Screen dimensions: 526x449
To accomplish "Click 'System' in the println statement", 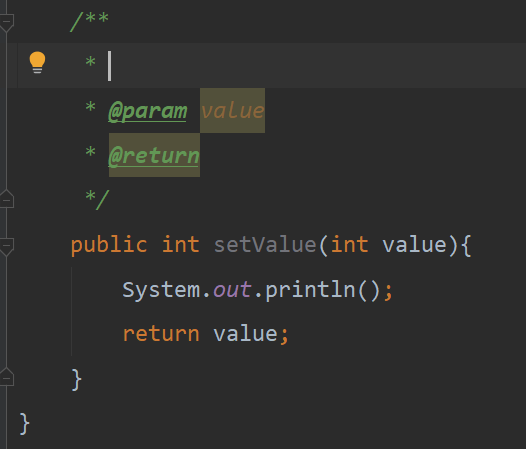I will coord(161,290).
